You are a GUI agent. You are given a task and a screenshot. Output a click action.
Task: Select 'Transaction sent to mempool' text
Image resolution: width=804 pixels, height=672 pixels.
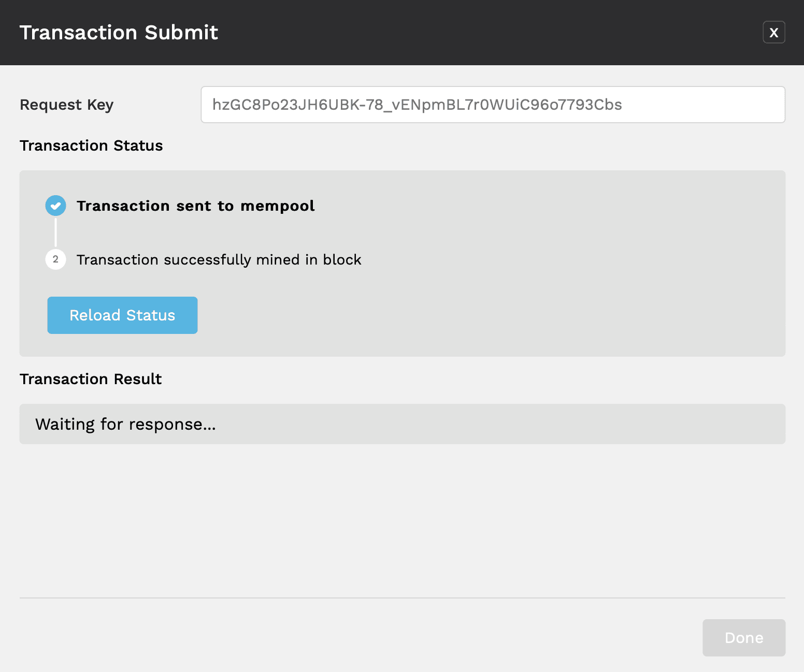(196, 206)
